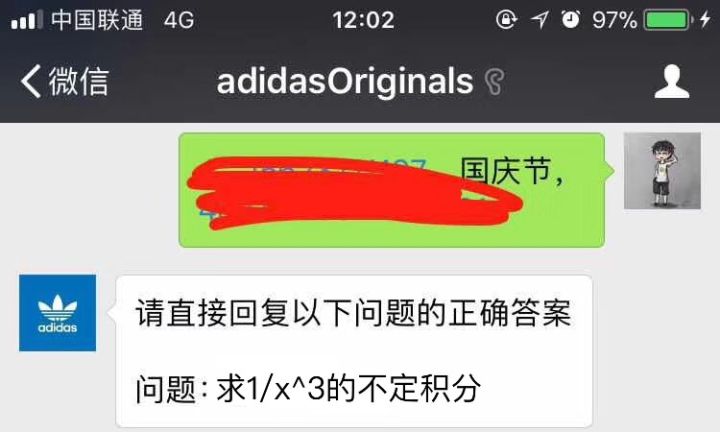720x432 pixels.
Task: Tap the rotation lock status icon
Action: pyautogui.click(x=506, y=20)
